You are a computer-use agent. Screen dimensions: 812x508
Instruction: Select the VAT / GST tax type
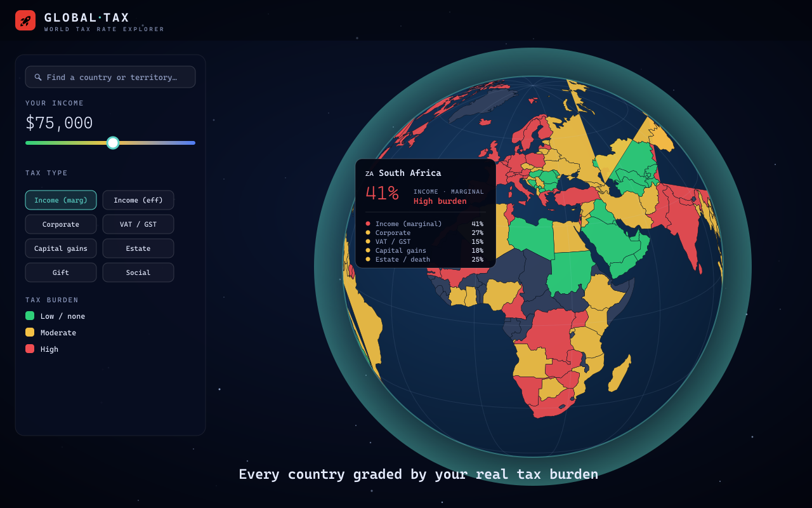138,224
